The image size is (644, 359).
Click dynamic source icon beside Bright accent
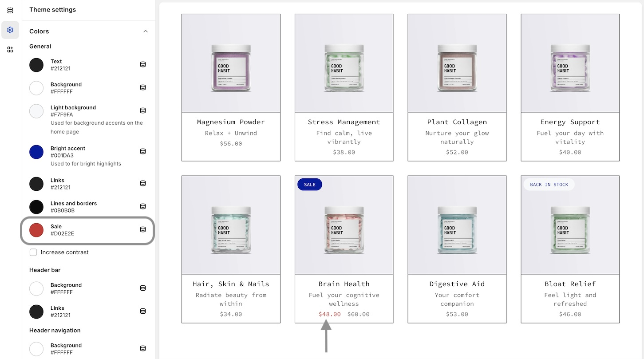143,151
